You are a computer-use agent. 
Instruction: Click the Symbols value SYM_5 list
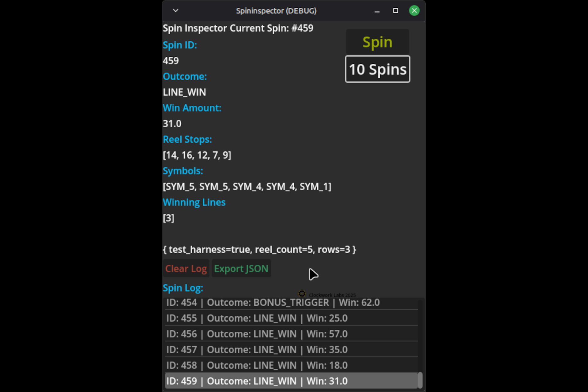(x=247, y=187)
